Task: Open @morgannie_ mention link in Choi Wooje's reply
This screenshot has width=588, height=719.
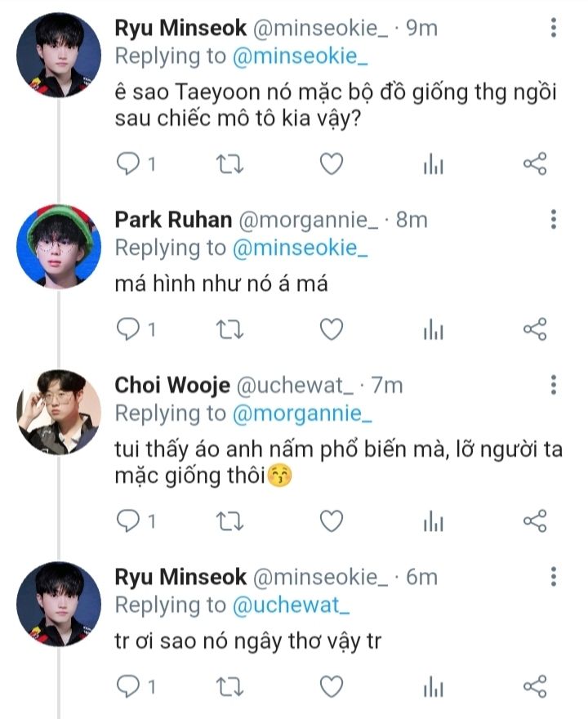Action: click(302, 413)
